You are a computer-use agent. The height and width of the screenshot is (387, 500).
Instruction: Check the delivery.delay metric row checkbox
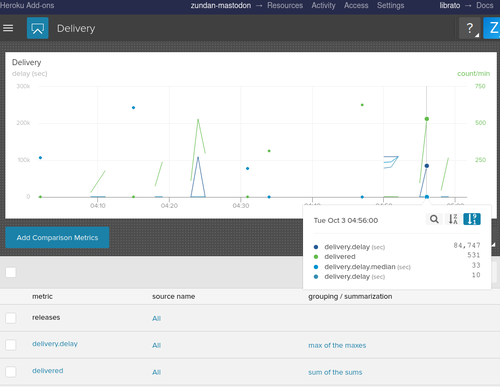(11, 345)
